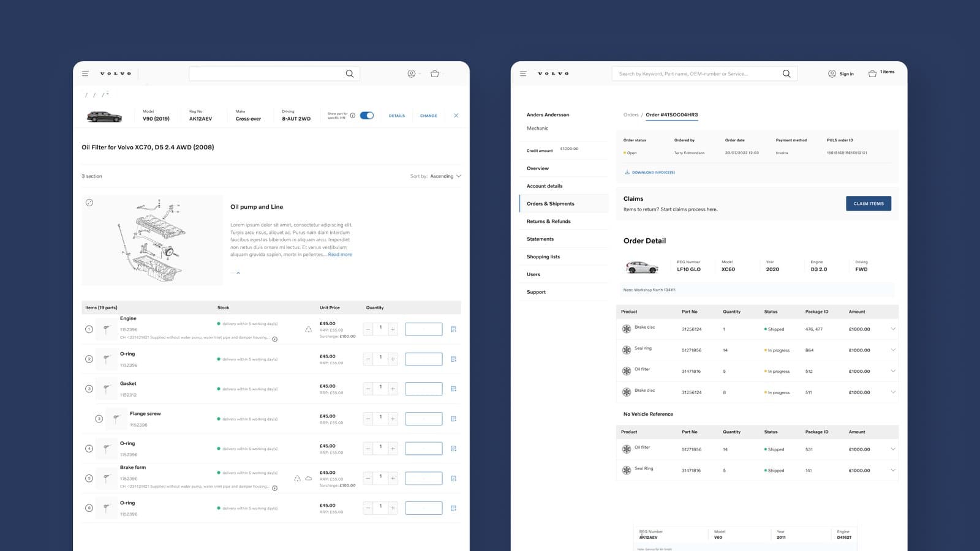Open info icon beside Show part for toggle
This screenshot has height=551, width=980.
(x=353, y=115)
